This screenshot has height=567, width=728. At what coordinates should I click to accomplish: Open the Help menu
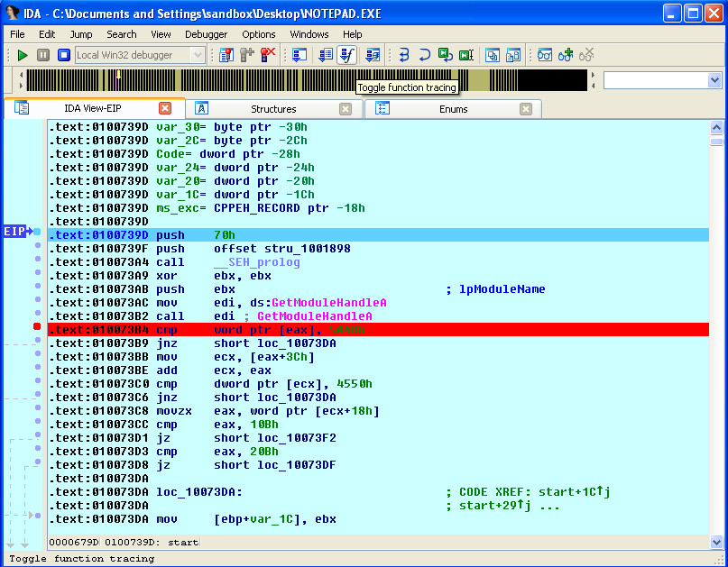tap(353, 34)
